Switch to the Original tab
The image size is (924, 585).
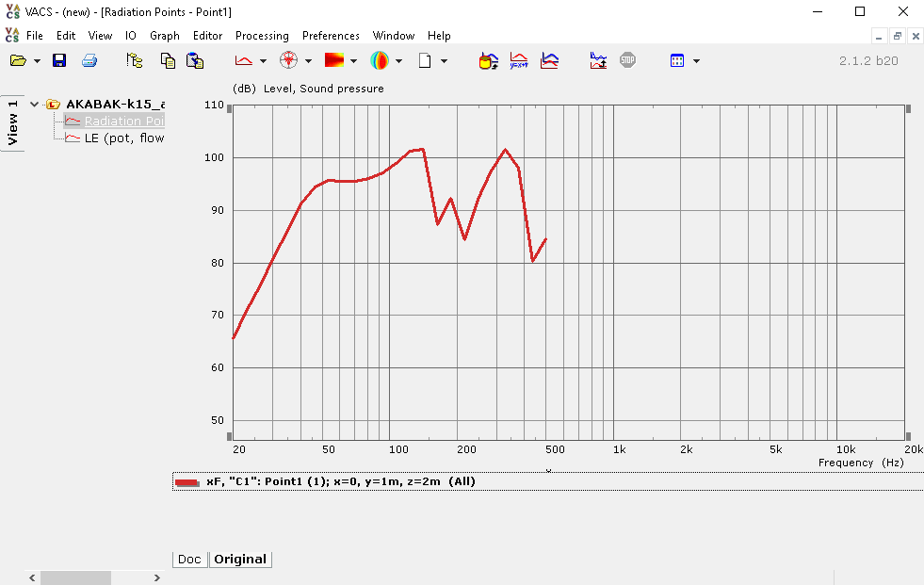[240, 559]
